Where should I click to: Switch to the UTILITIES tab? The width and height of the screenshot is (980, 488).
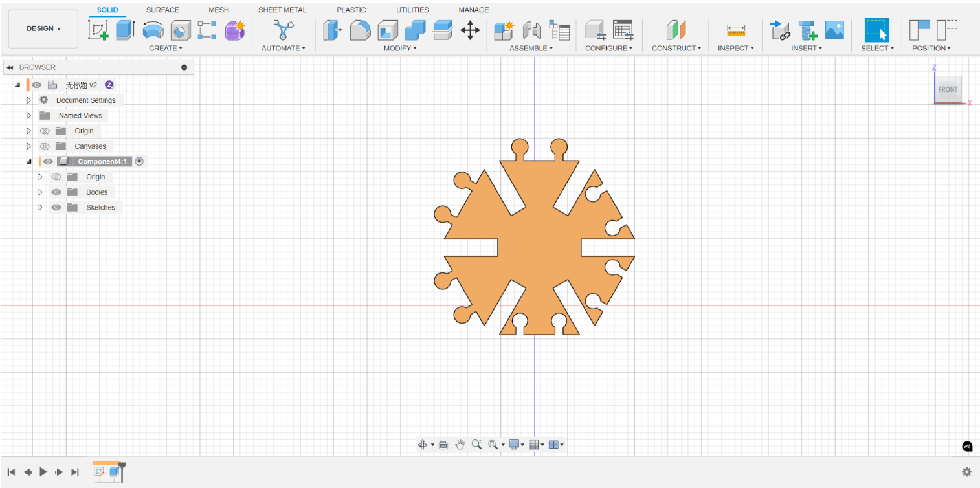412,10
